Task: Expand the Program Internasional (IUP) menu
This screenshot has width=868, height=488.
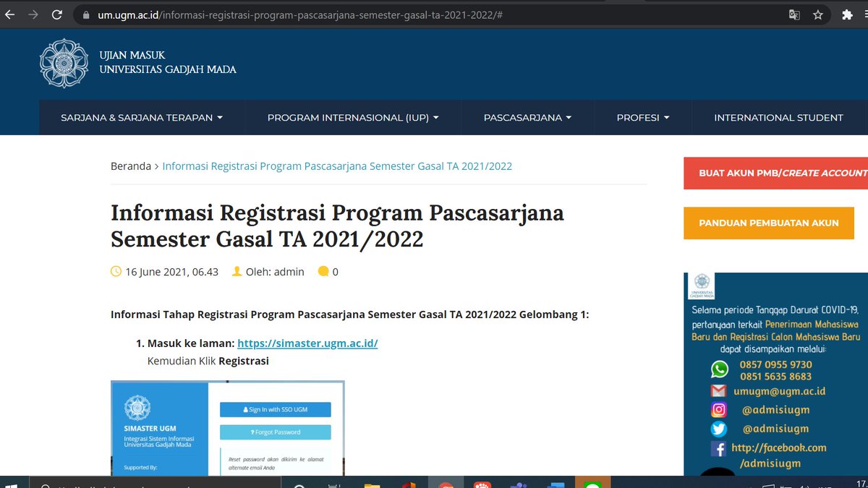Action: (x=353, y=117)
